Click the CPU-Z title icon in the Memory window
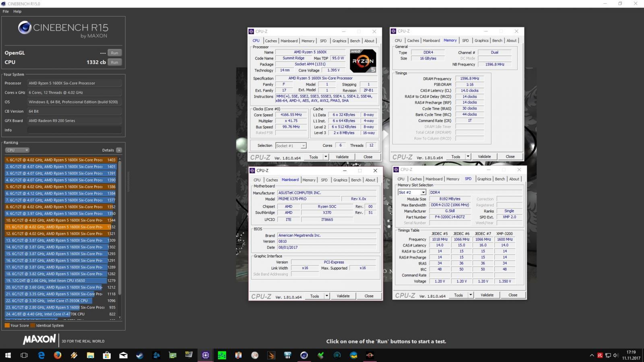Viewport: 644px width, 362px height. tap(393, 31)
